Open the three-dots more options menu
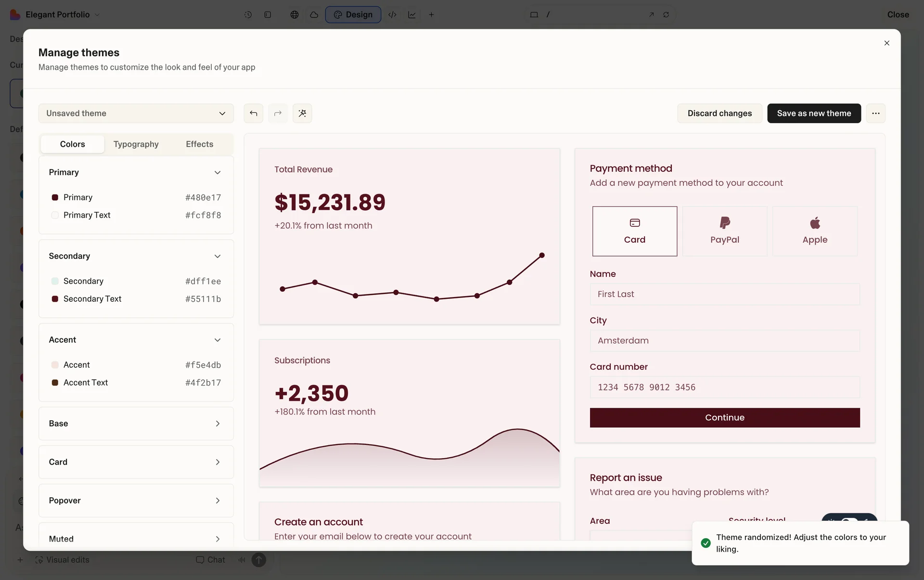The width and height of the screenshot is (924, 580). (x=875, y=113)
